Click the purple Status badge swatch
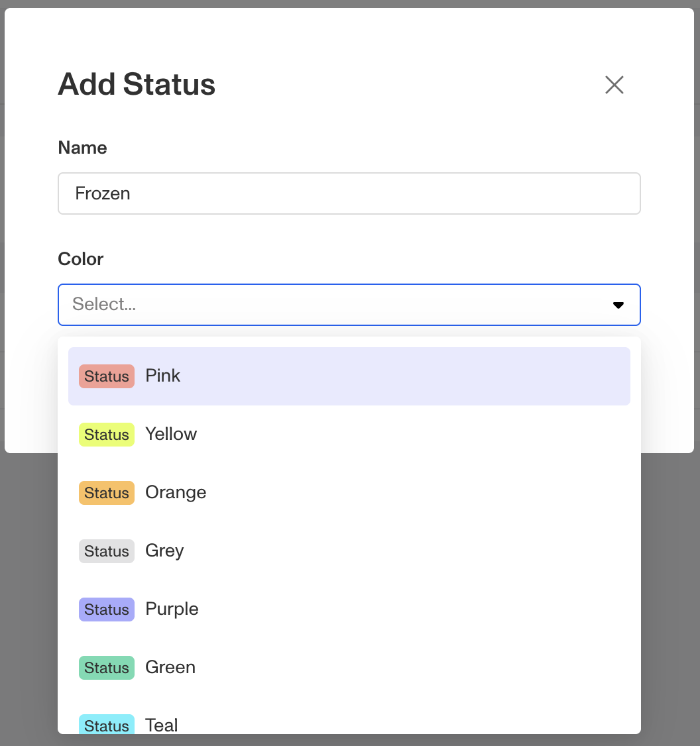The width and height of the screenshot is (700, 746). pos(107,610)
